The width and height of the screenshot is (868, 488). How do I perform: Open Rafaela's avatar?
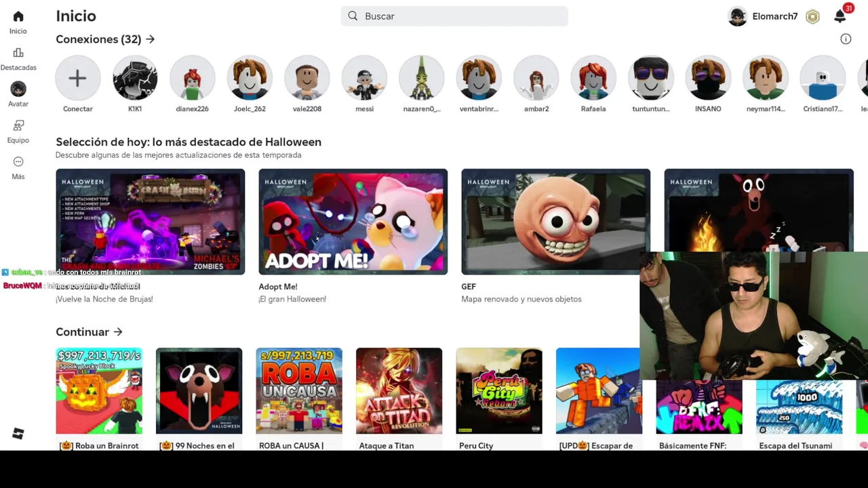[593, 78]
